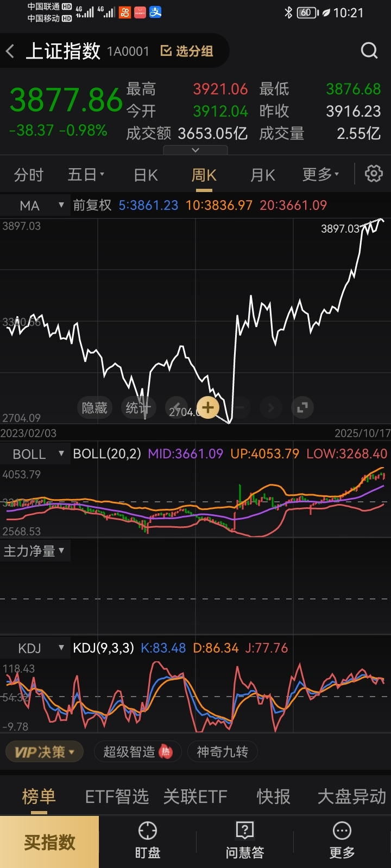This screenshot has height=868, width=391.
Task: Tap the 成交量 value 2.55亿
Action: coord(359,133)
